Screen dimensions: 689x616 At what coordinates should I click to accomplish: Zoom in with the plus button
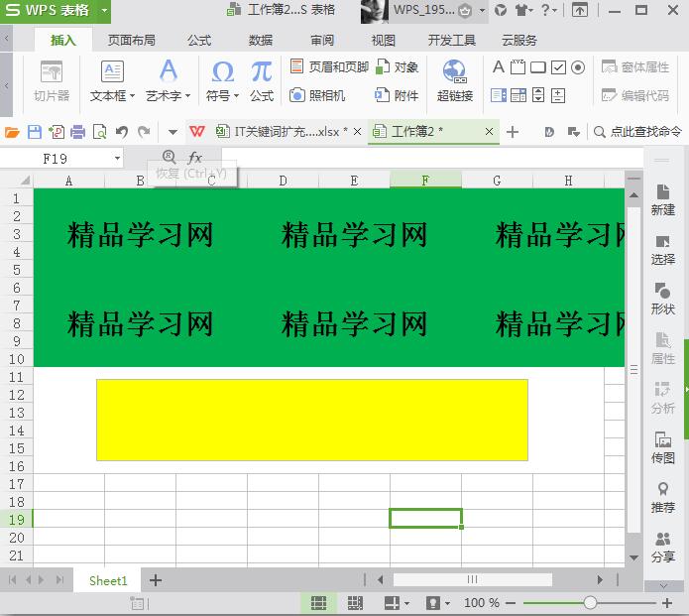(667, 603)
